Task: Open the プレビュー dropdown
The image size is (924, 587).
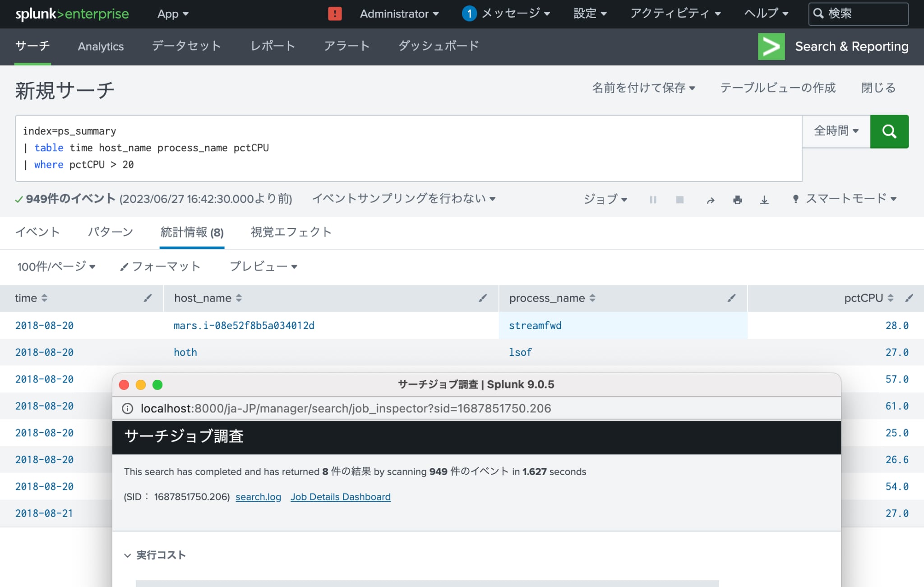Action: [x=263, y=266]
